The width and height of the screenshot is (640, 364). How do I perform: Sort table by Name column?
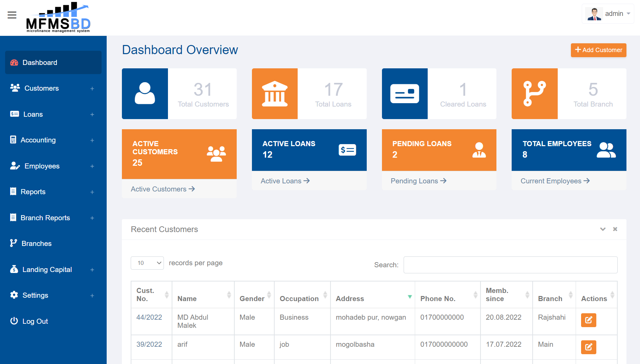(203, 295)
